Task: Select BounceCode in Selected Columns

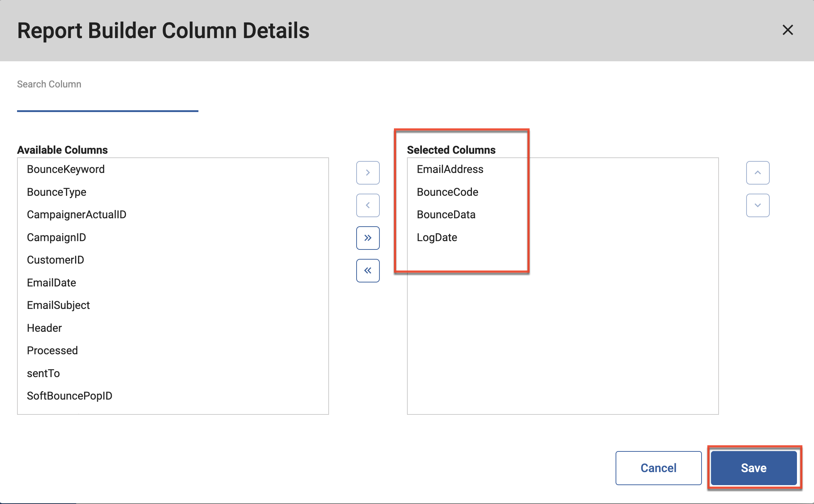Action: pyautogui.click(x=448, y=192)
